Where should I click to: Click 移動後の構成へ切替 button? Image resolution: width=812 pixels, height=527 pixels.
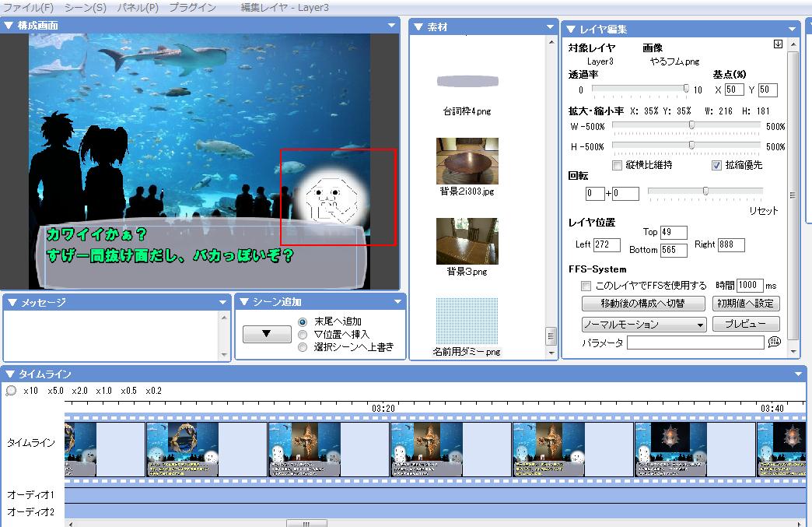point(643,303)
